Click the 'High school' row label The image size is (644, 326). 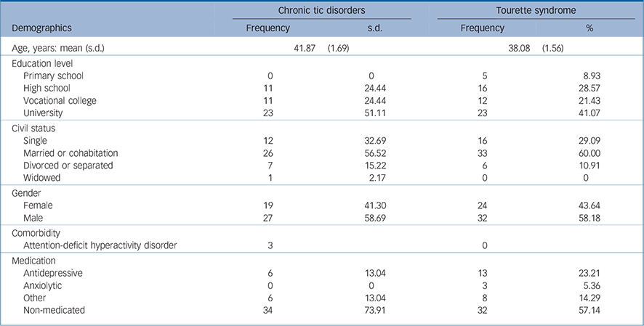click(x=47, y=88)
